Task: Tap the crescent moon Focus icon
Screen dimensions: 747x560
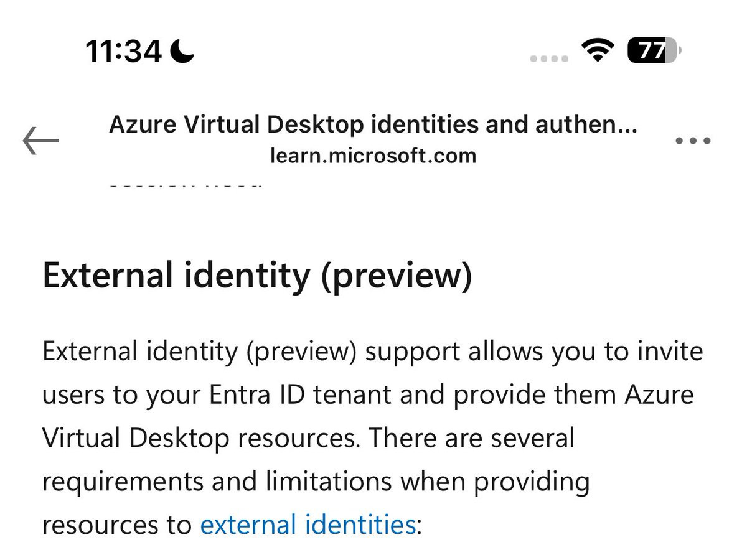Action: tap(182, 51)
